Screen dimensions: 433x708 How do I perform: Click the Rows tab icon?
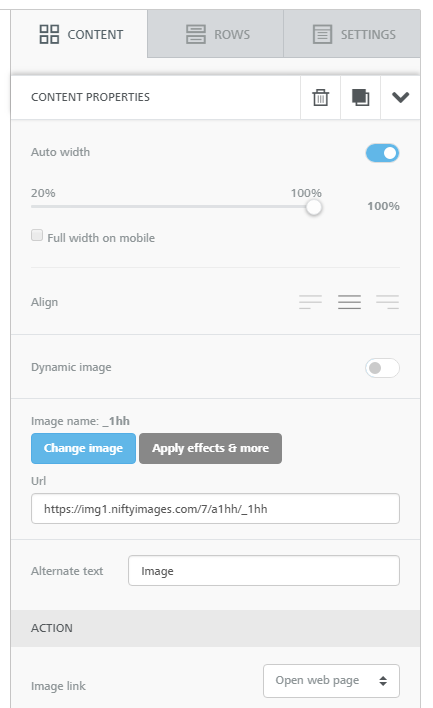(196, 34)
